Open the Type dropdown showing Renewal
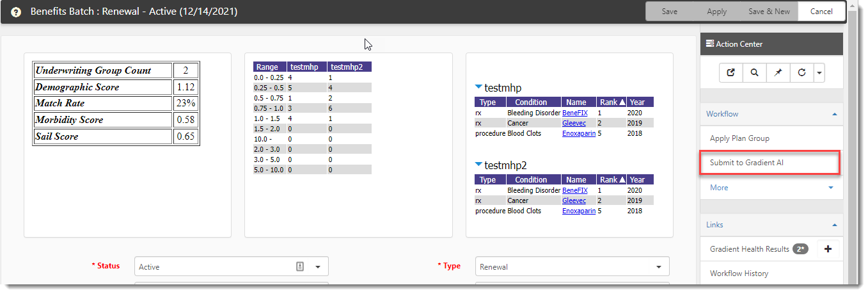 pyautogui.click(x=658, y=266)
